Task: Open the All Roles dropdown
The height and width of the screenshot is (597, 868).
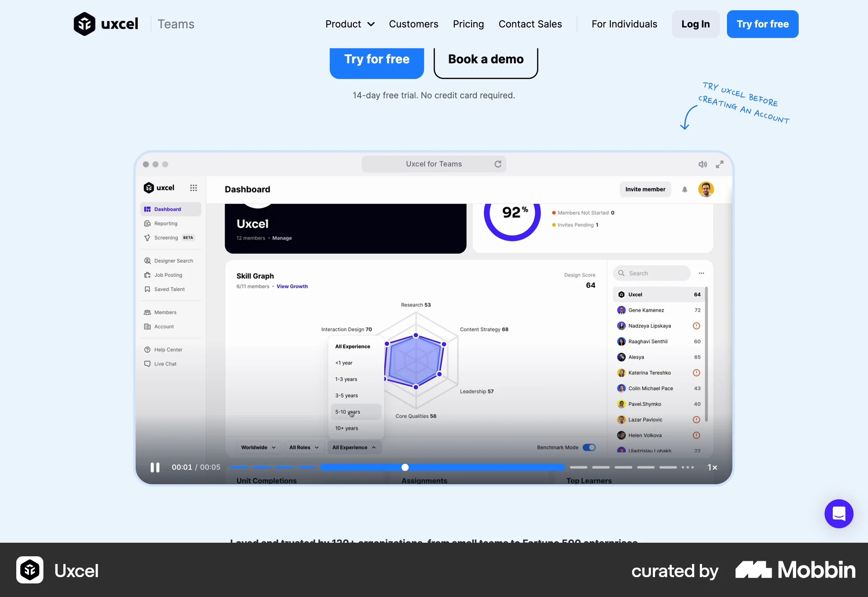Action: pyautogui.click(x=303, y=447)
